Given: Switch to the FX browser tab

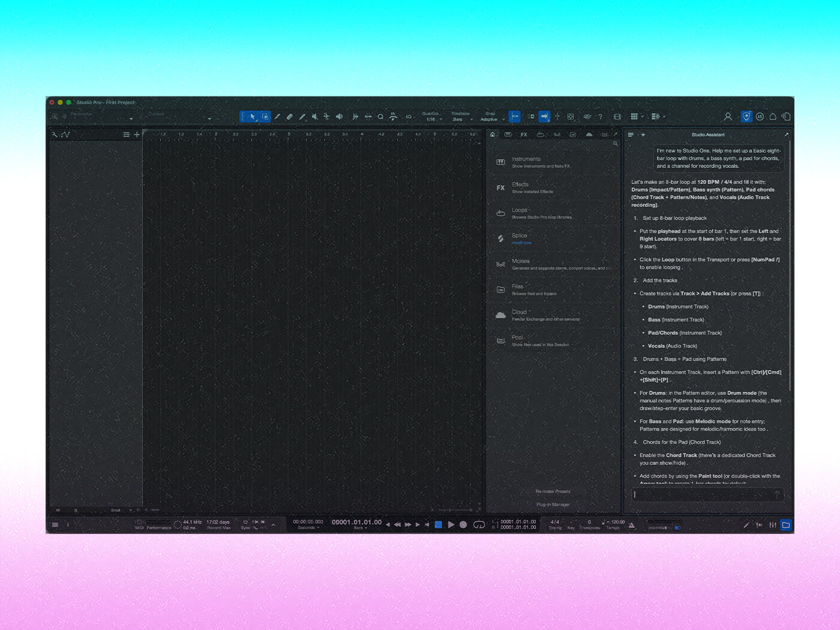Looking at the screenshot, I should pyautogui.click(x=524, y=134).
